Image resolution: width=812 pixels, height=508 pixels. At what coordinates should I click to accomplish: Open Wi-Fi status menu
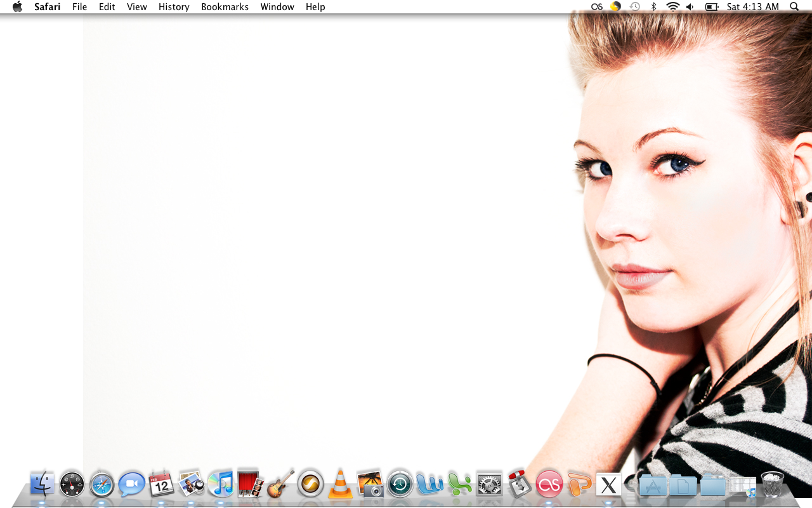click(x=672, y=7)
